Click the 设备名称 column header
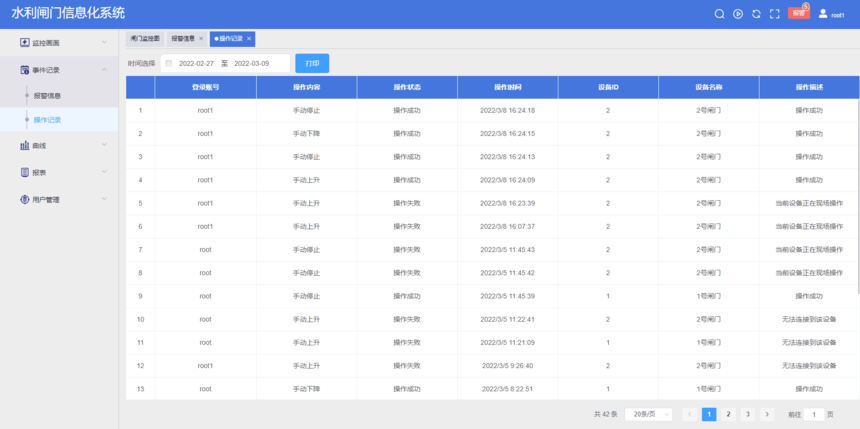 708,87
